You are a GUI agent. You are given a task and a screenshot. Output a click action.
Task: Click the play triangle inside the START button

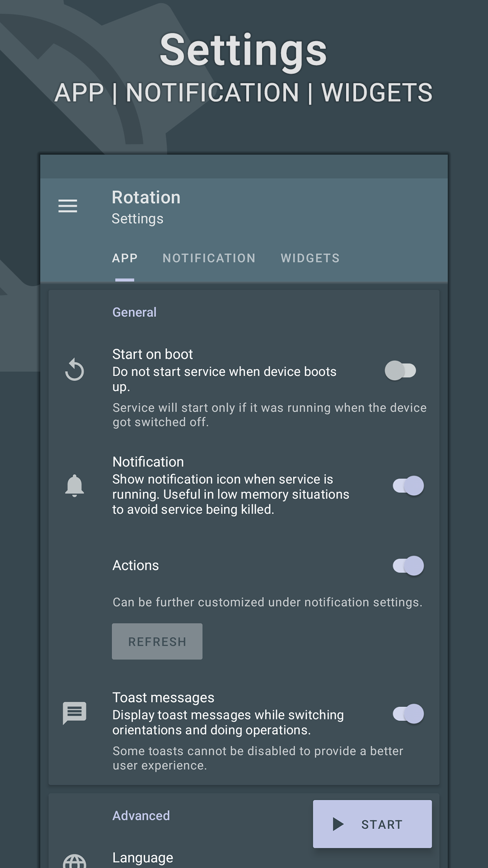point(337,823)
